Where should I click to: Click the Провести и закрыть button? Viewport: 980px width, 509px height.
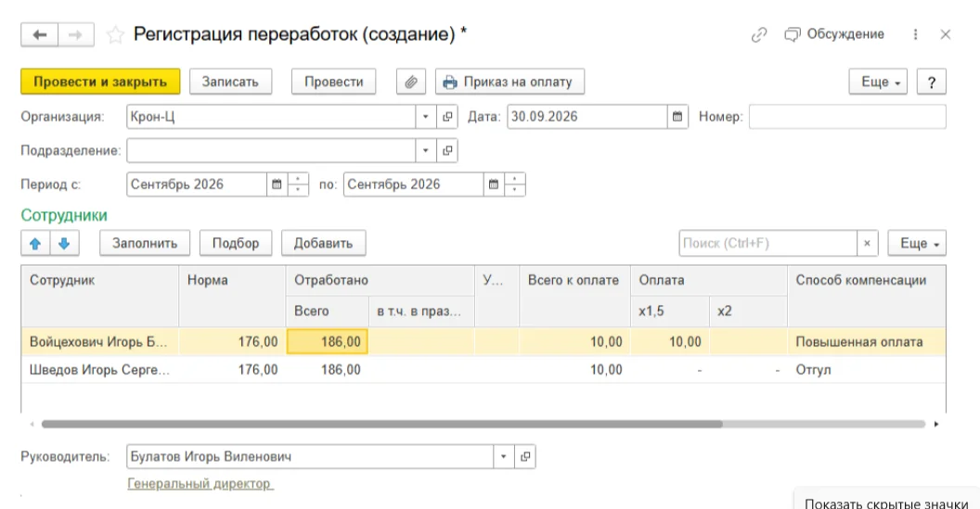(100, 82)
